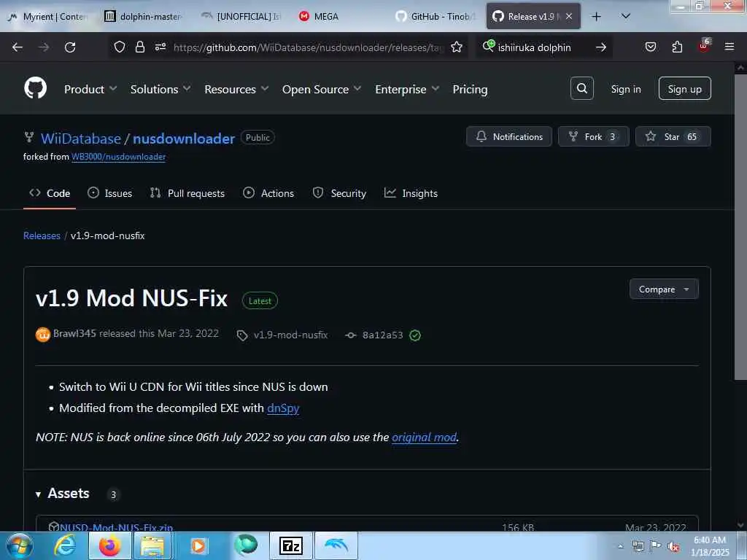The width and height of the screenshot is (747, 560).
Task: Click the padlock site security icon
Action: [139, 47]
